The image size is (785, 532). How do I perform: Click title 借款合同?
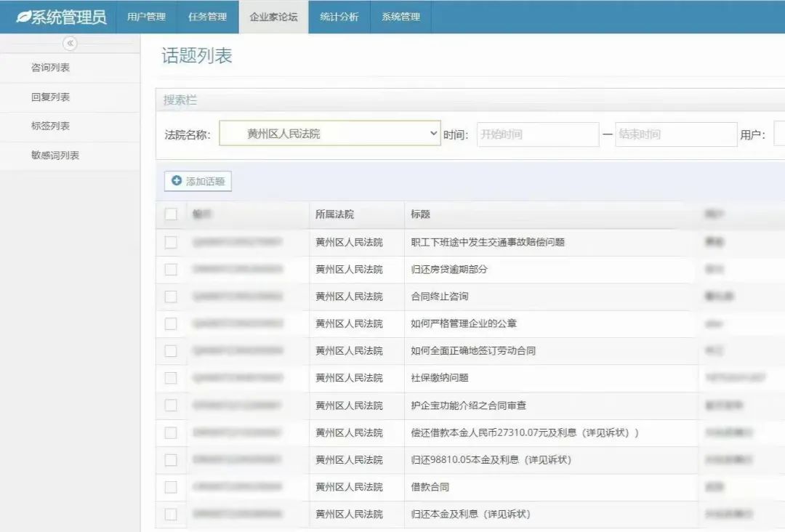click(x=430, y=487)
